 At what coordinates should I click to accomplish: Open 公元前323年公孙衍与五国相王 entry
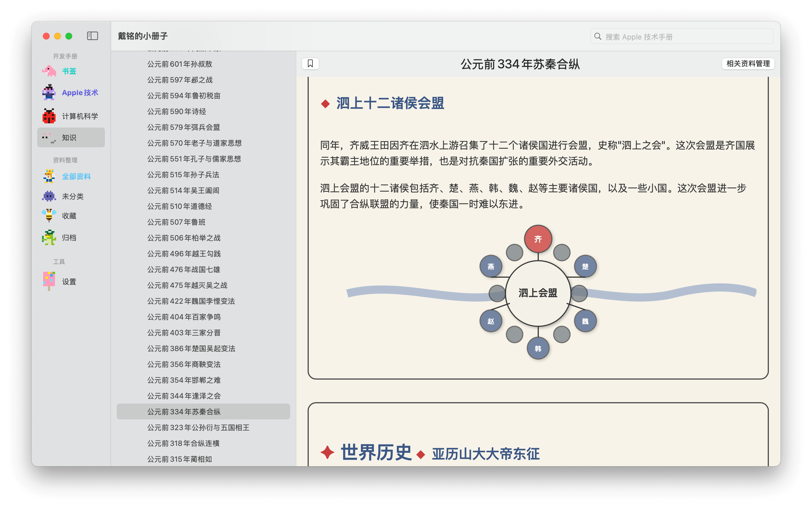click(203, 427)
